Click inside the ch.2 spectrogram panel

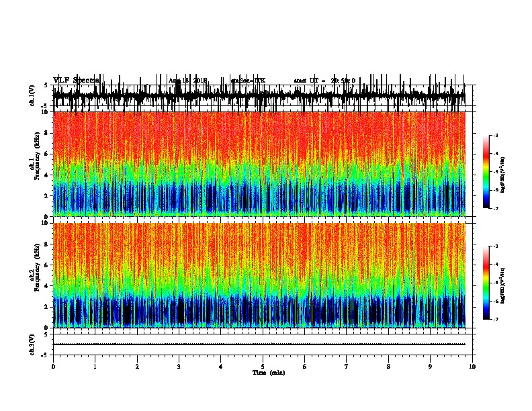click(259, 275)
